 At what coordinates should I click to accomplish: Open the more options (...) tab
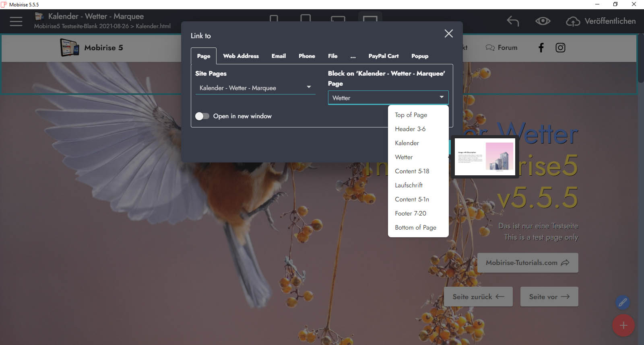(x=353, y=56)
